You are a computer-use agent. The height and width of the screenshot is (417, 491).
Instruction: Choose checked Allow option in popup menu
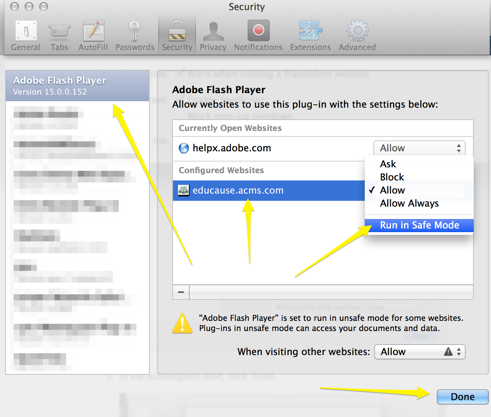click(419, 190)
